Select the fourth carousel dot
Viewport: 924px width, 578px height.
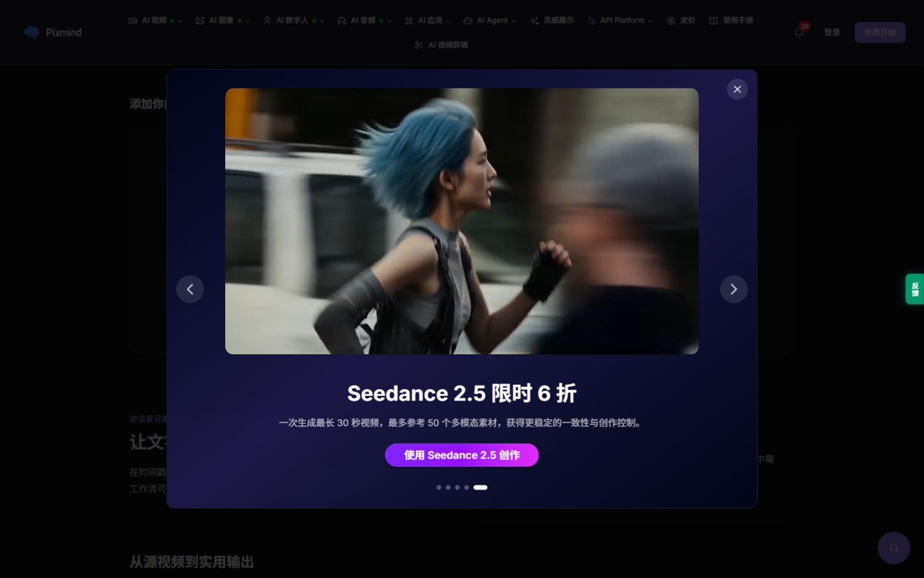(467, 487)
